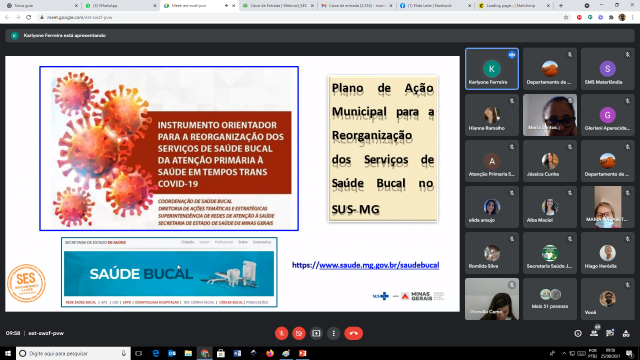Leave the call with the red hang-up button
Screen dimensions: 640x360
pyautogui.click(x=353, y=333)
